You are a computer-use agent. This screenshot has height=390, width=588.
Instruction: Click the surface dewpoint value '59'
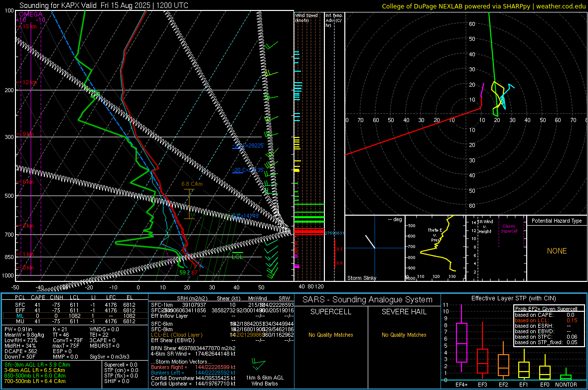pos(182,272)
